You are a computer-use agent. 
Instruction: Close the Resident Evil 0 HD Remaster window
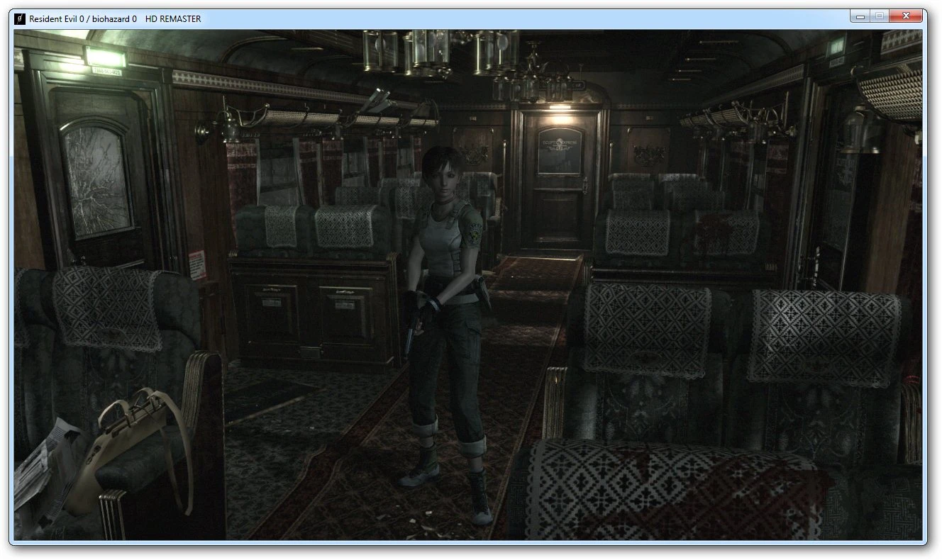click(906, 15)
